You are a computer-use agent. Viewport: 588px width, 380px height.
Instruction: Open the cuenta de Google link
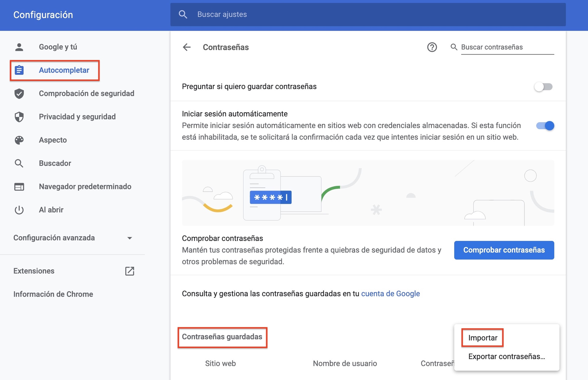point(390,294)
